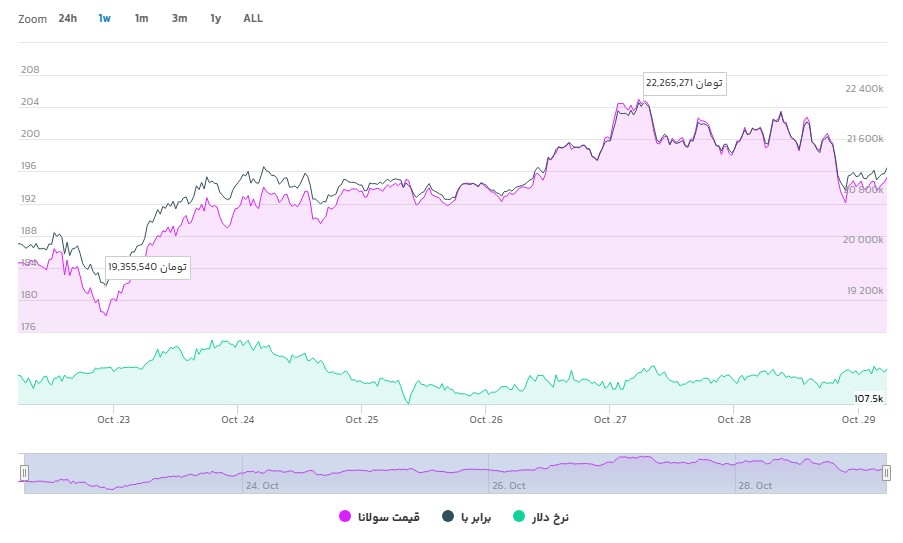This screenshot has height=543, width=903.
Task: Click the magenta legend dot for Solana price
Action: tap(345, 517)
